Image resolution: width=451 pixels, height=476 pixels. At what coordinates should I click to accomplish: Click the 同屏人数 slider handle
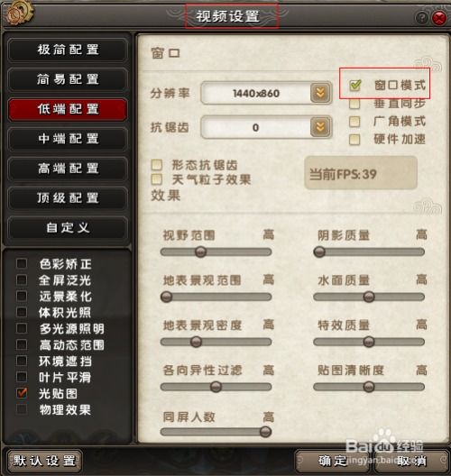coord(265,432)
